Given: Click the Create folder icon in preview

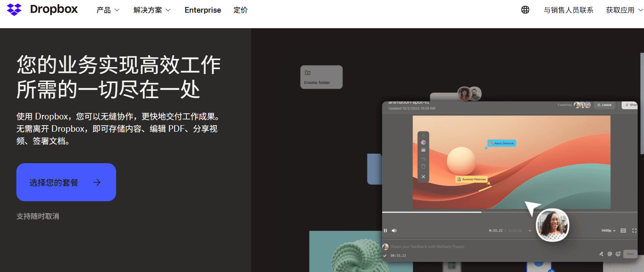Looking at the screenshot, I should tap(308, 73).
